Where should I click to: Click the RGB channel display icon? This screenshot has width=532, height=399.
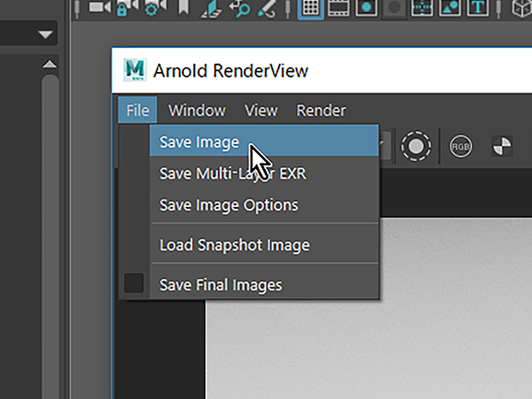[x=460, y=146]
